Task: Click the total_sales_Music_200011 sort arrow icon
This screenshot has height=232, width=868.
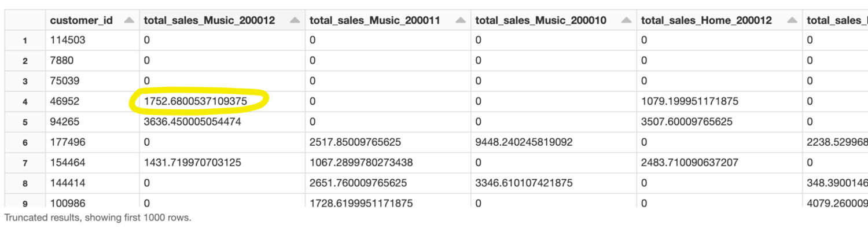Action: 461,21
